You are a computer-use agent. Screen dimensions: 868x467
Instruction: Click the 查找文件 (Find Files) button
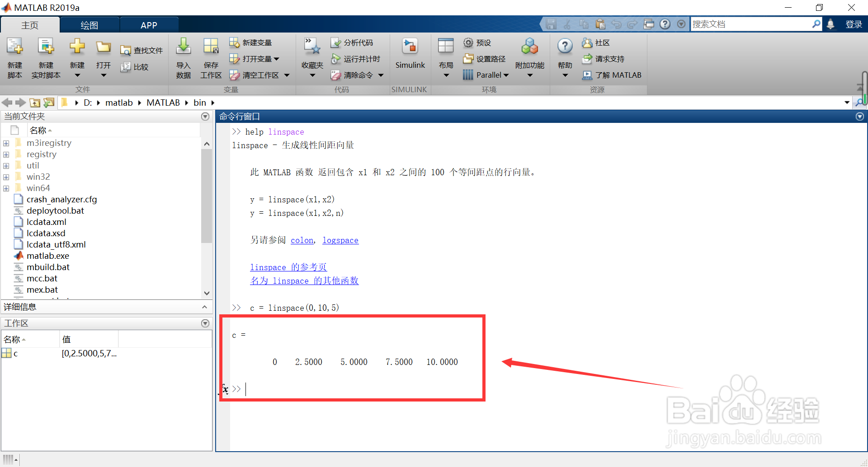click(142, 51)
